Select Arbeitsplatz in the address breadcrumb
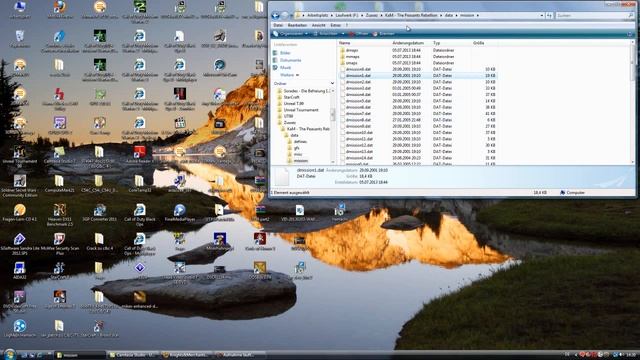This screenshot has width=640, height=360. coord(318,16)
